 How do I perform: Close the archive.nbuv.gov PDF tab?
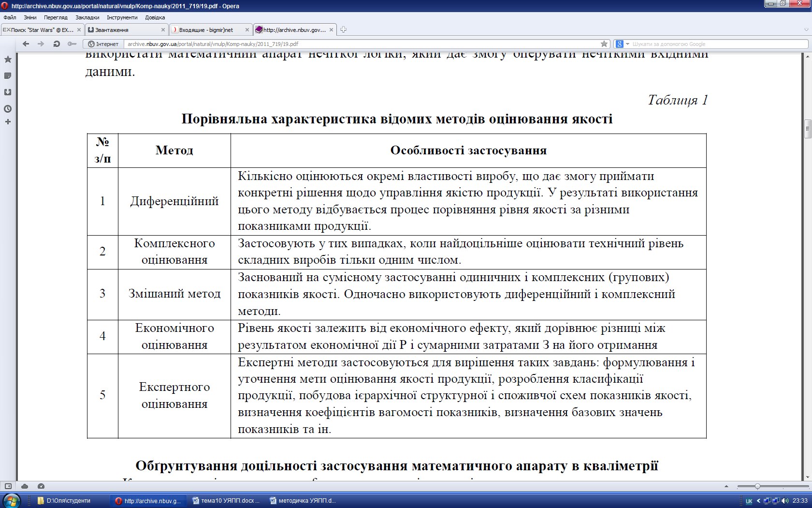tap(331, 30)
